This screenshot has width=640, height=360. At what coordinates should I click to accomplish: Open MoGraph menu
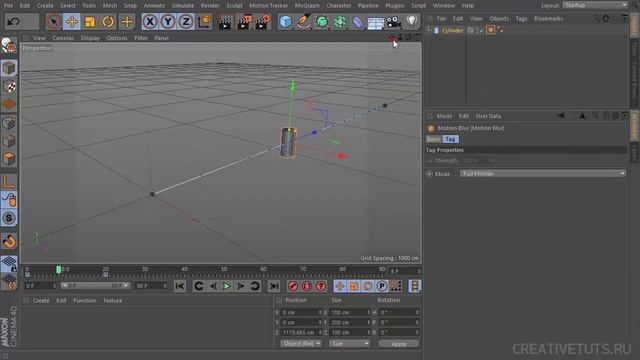point(307,6)
